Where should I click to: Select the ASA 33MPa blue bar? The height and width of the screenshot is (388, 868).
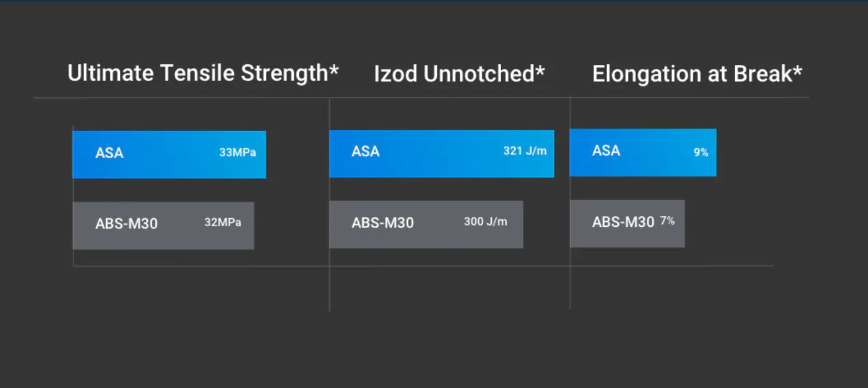click(169, 154)
